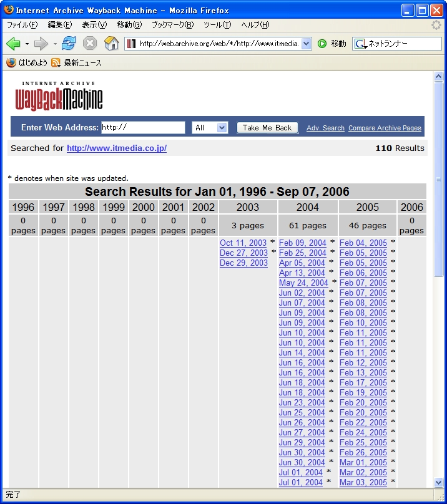The width and height of the screenshot is (447, 504).
Task: Click the site favicon in the address bar
Action: click(x=131, y=44)
